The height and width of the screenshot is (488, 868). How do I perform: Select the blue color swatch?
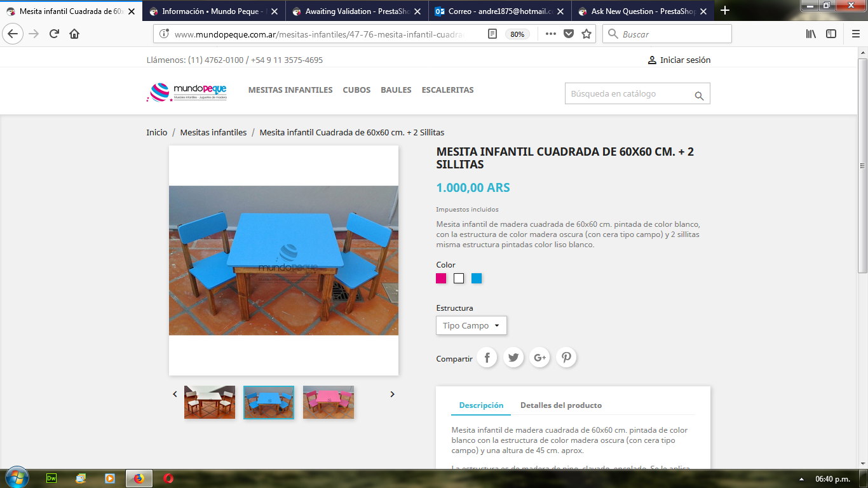[x=477, y=278]
